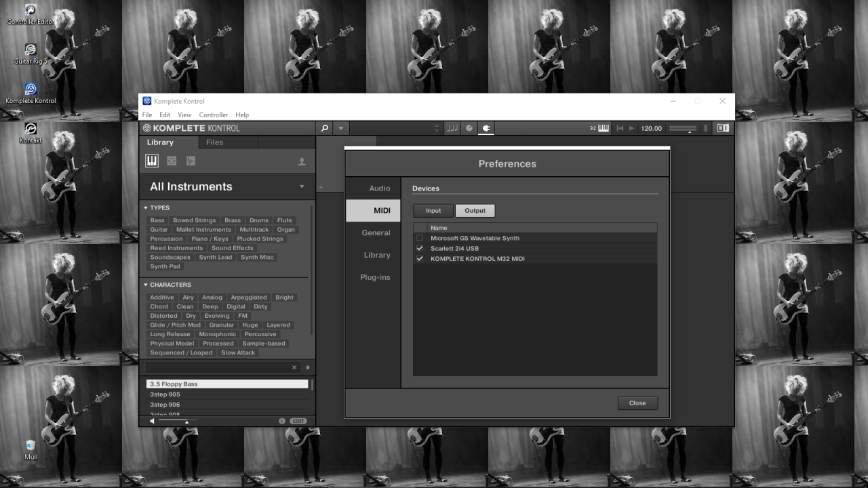Click the skip-to-start transport button

pyautogui.click(x=620, y=128)
